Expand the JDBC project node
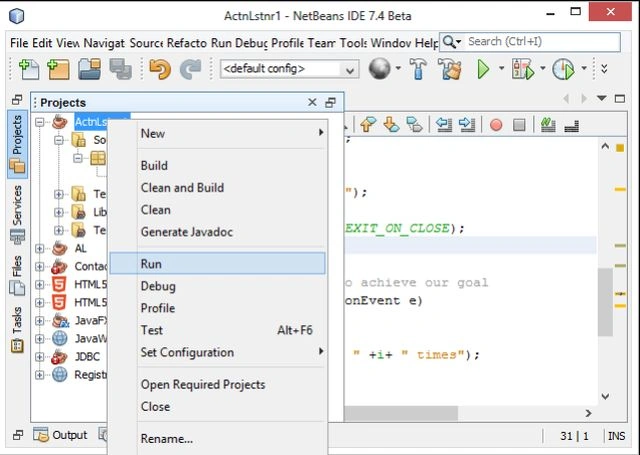640x455 pixels. coord(40,356)
